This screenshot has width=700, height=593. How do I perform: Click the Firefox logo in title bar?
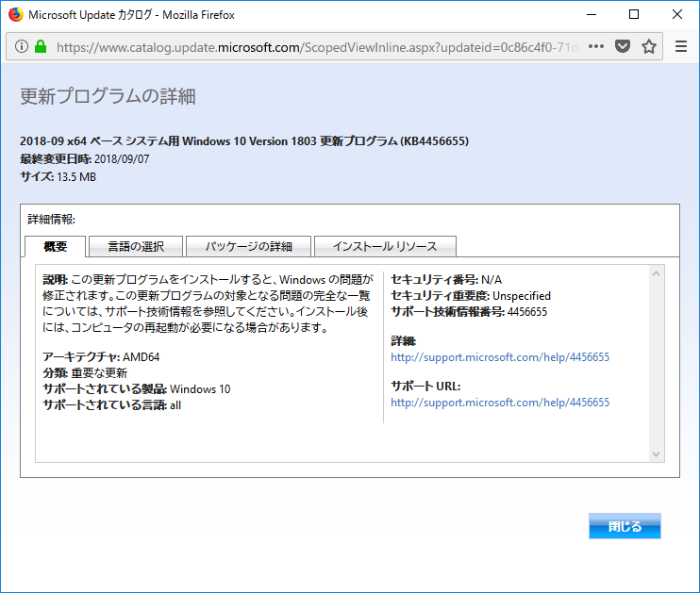coord(16,14)
